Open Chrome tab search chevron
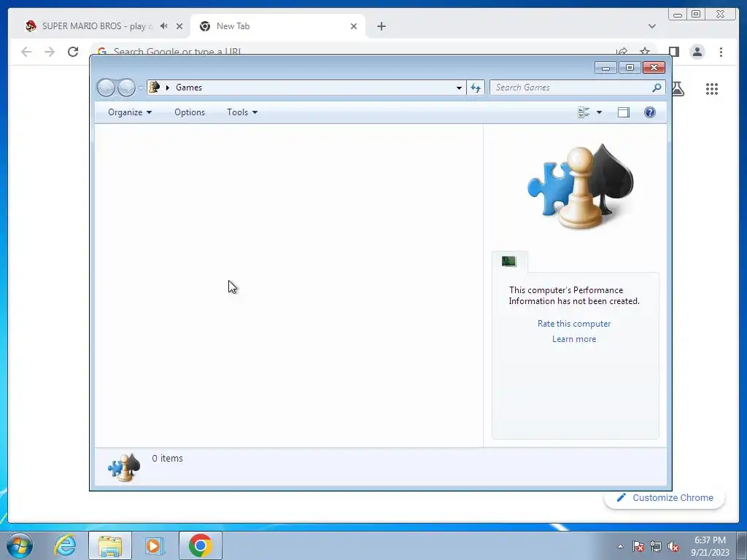Viewport: 747px width, 560px height. pos(651,26)
